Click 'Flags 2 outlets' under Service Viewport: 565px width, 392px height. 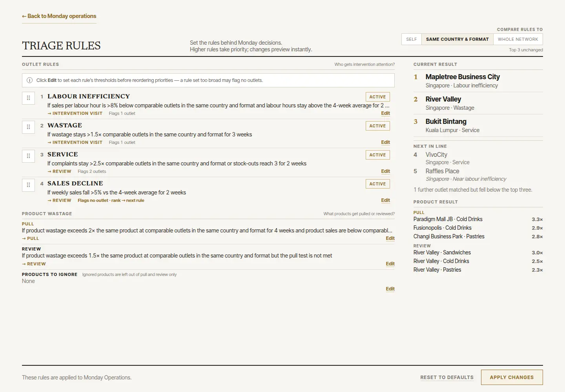point(92,171)
